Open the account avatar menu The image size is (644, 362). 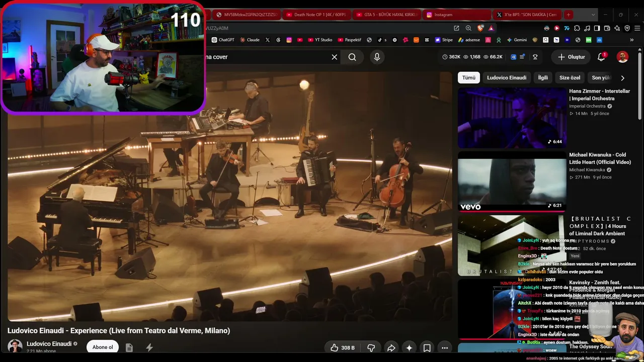622,57
